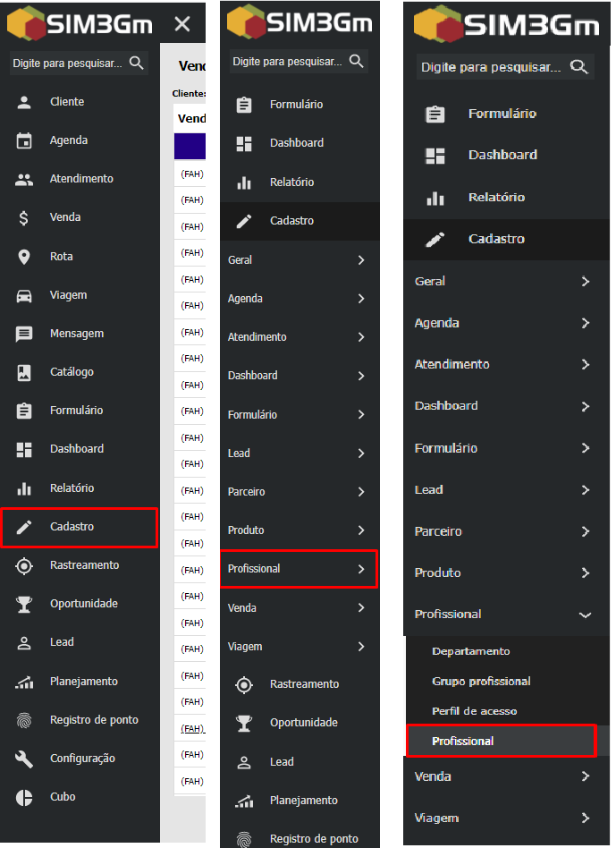Click the Planejamento chart icon in middle sidebar
Viewport: 616px width, 848px height.
244,801
